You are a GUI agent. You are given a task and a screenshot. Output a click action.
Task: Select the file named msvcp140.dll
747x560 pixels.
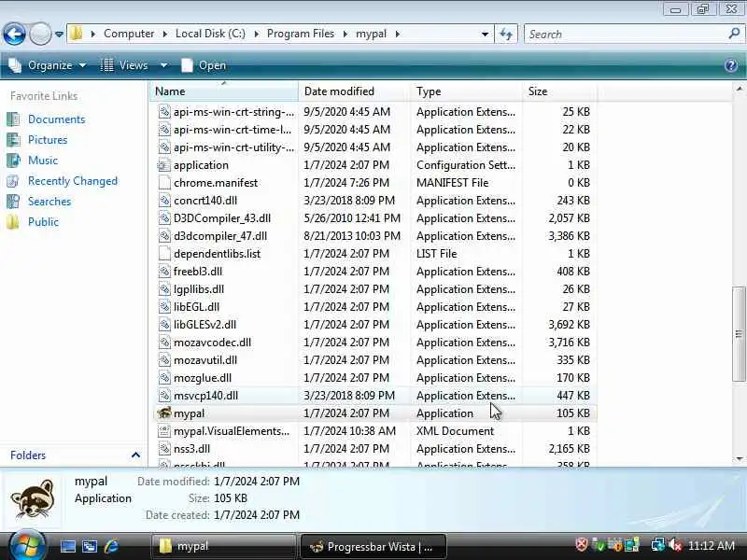coord(205,395)
